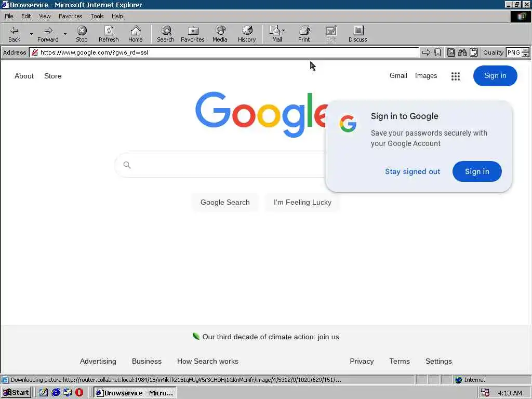Open the Edit menu
532x399 pixels.
(x=26, y=16)
